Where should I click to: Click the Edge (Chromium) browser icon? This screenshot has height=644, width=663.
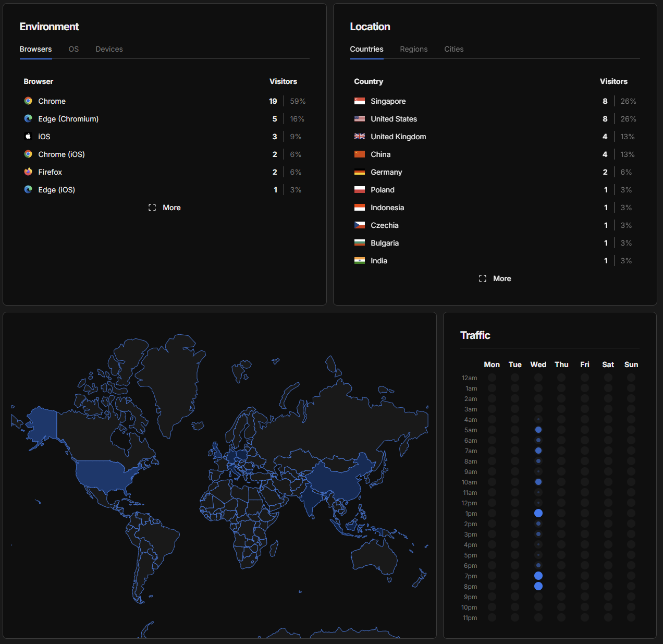[x=28, y=119]
